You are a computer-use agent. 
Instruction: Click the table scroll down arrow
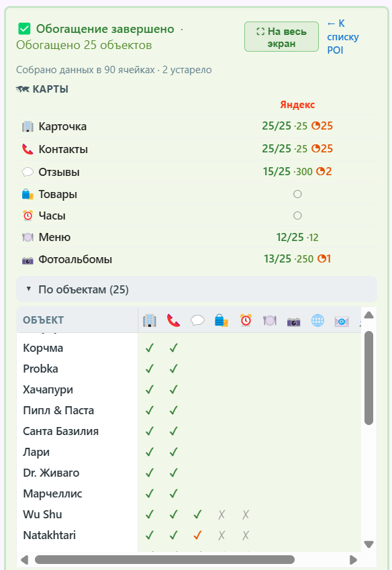369,544
